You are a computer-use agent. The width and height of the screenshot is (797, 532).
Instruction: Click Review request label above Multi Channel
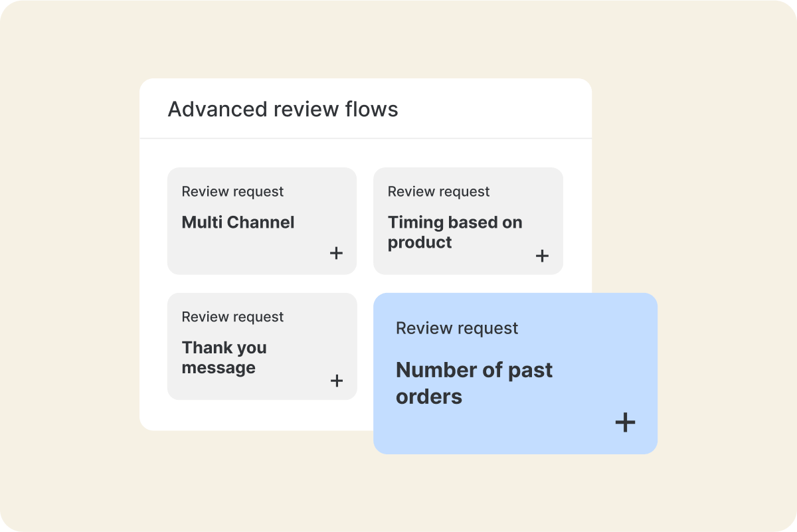(232, 192)
